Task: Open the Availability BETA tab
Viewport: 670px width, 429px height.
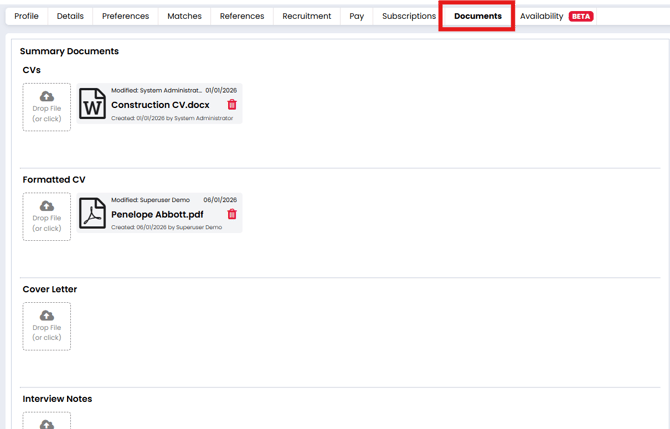Action: 556,16
